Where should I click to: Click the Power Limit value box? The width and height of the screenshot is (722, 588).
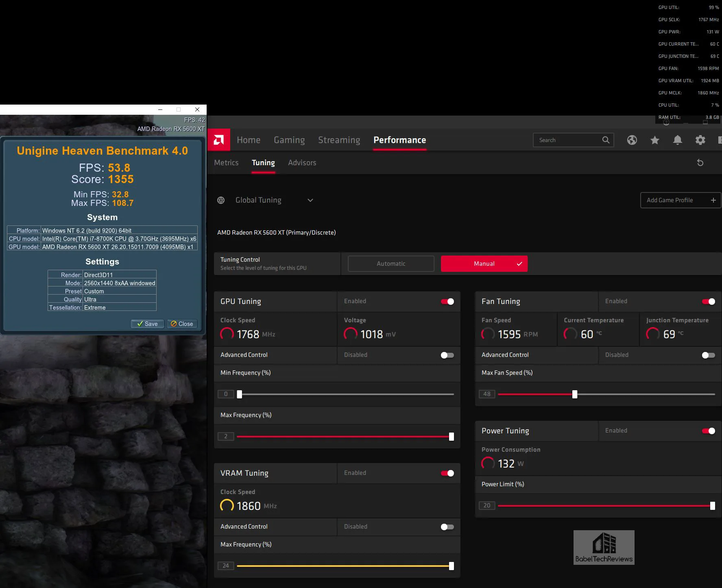pos(487,505)
